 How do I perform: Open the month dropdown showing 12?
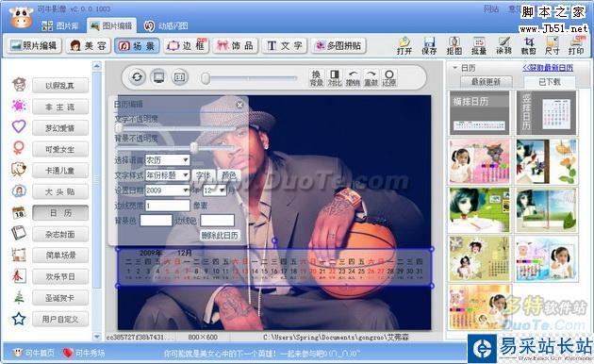point(214,190)
